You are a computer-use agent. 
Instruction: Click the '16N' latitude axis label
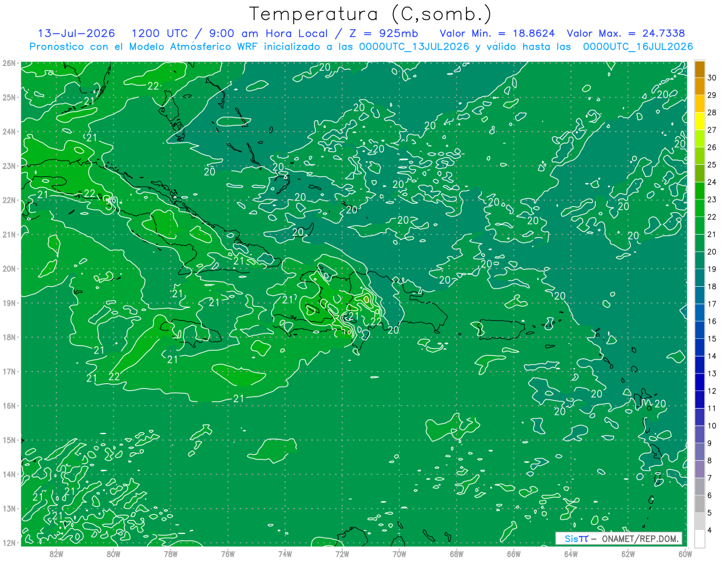click(8, 406)
